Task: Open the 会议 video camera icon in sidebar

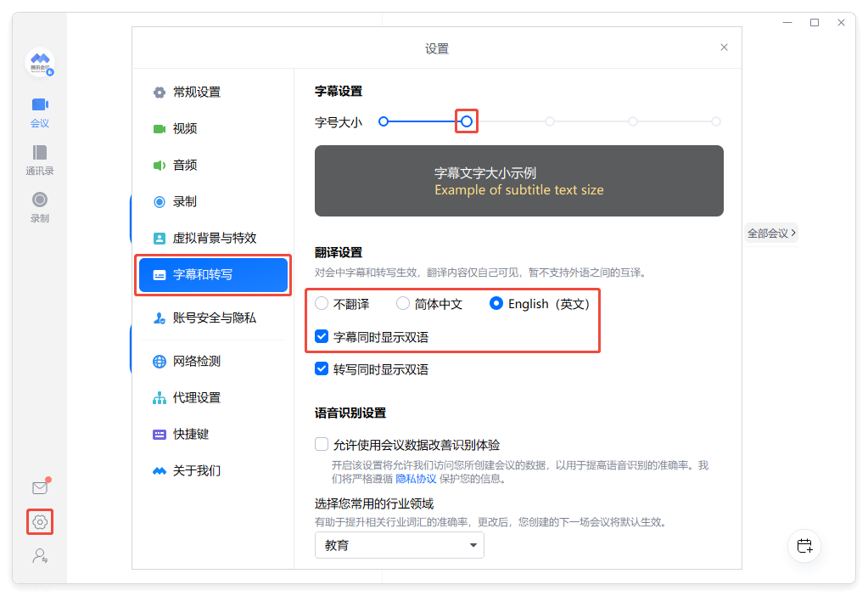Action: click(x=40, y=104)
